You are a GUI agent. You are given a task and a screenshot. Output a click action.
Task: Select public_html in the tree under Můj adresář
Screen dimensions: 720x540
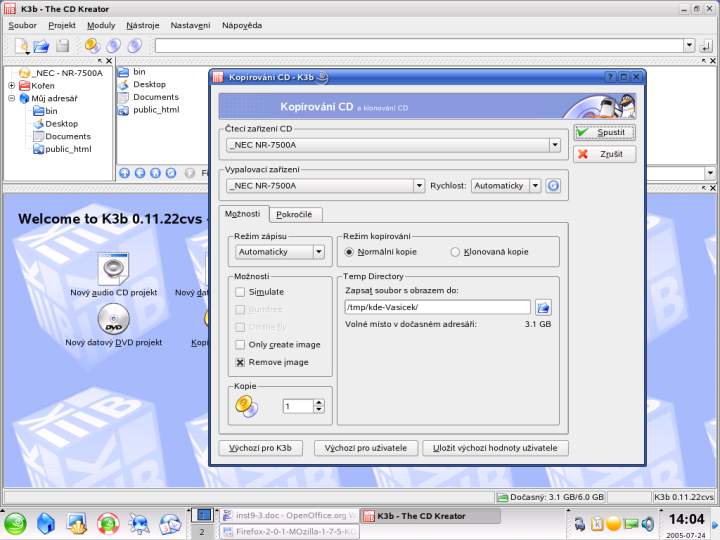62,149
